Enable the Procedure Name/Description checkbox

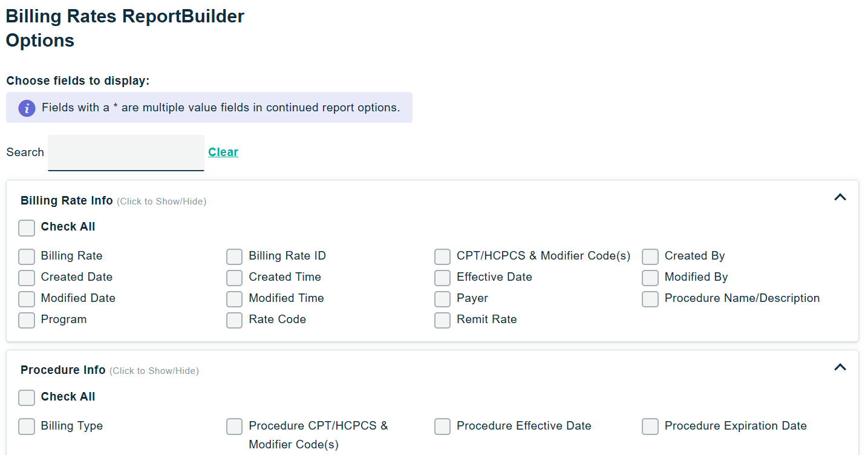coord(650,300)
